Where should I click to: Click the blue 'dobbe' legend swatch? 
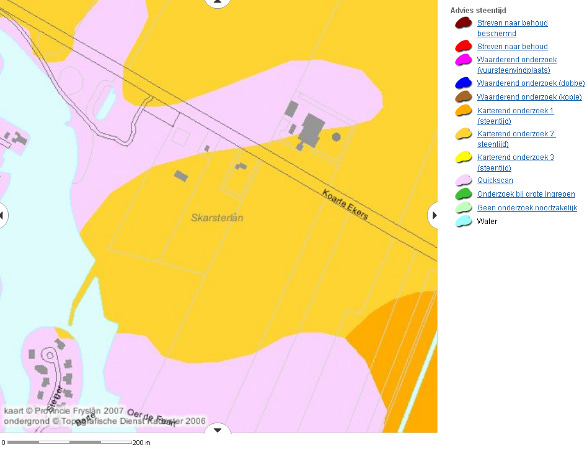pyautogui.click(x=463, y=83)
